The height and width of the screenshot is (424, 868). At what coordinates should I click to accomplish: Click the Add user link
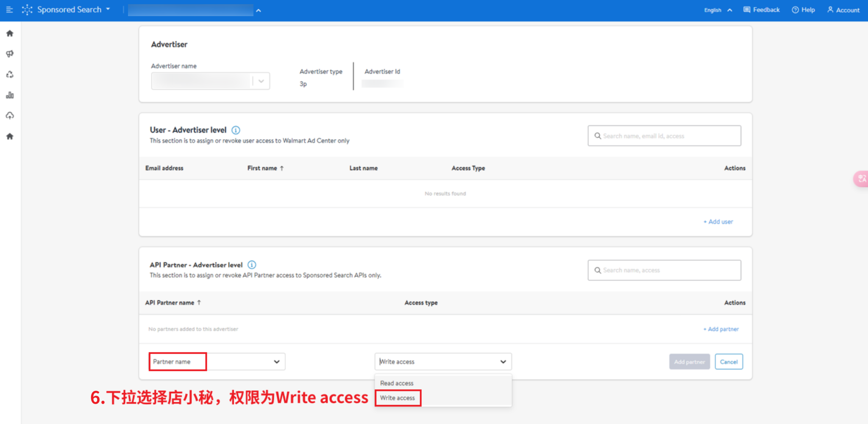(718, 222)
